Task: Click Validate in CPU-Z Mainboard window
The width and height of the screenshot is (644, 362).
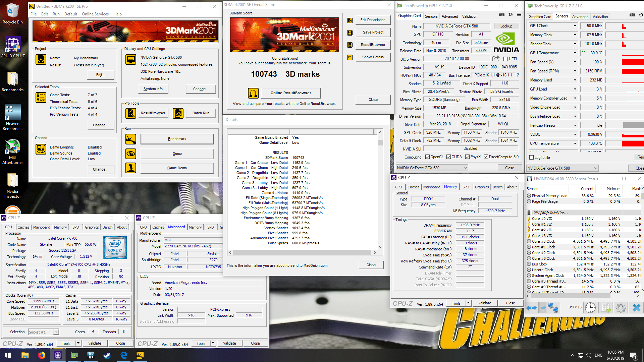Action: click(229, 343)
